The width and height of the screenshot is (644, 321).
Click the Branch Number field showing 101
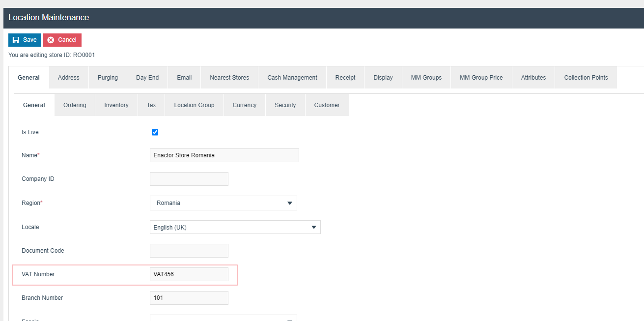189,298
